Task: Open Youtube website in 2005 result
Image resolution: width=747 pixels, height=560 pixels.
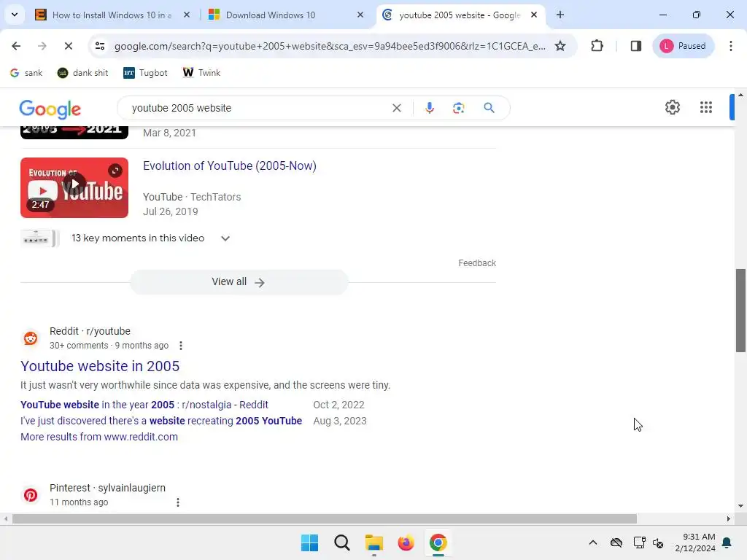Action: click(x=100, y=366)
